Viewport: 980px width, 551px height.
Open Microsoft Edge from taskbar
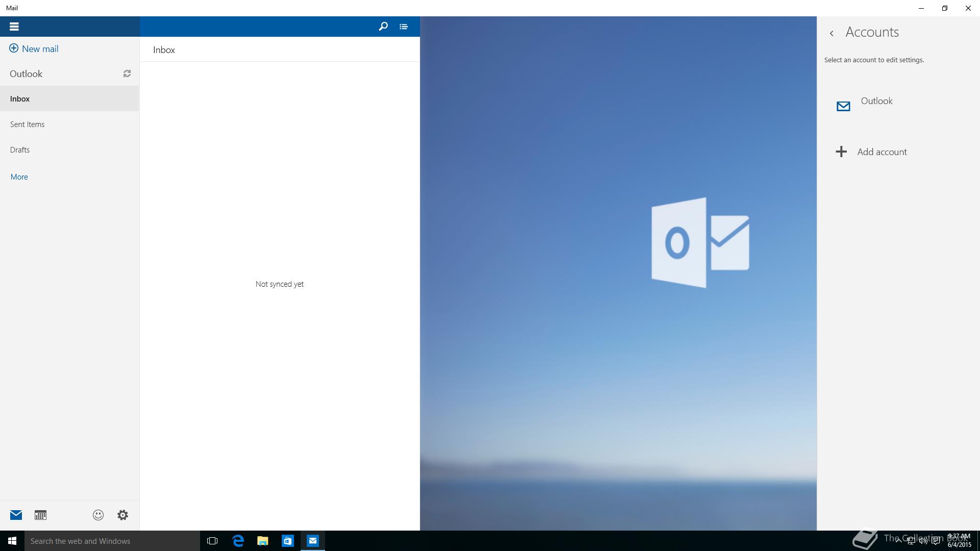pyautogui.click(x=238, y=541)
